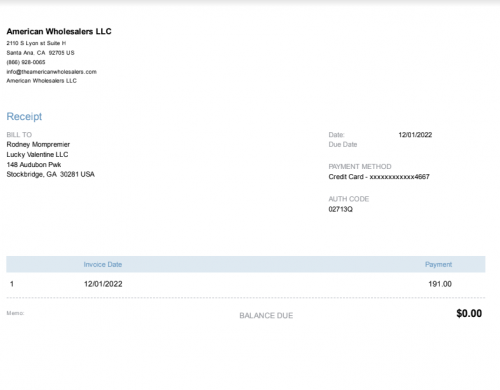
Task: Click the blue Receipt title
Action: [24, 116]
